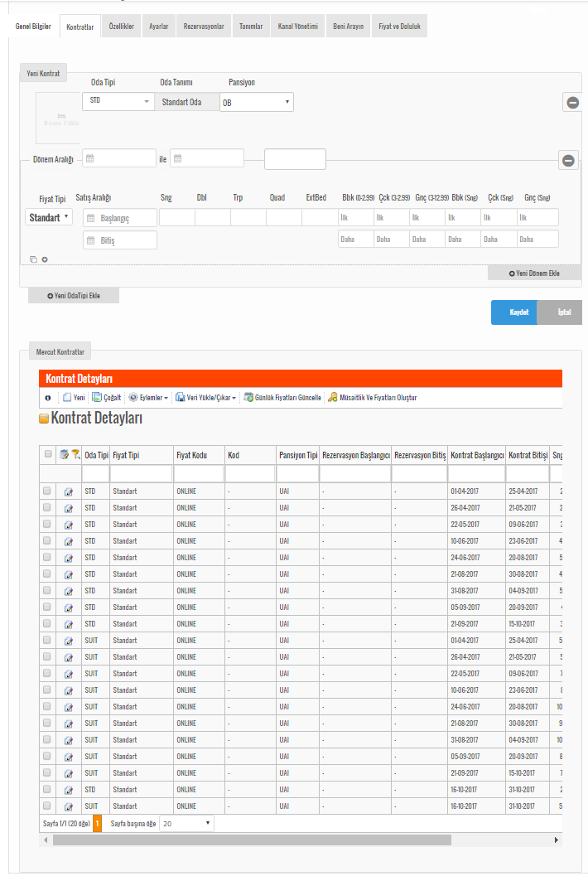Click the filter icon in table header

click(x=75, y=454)
